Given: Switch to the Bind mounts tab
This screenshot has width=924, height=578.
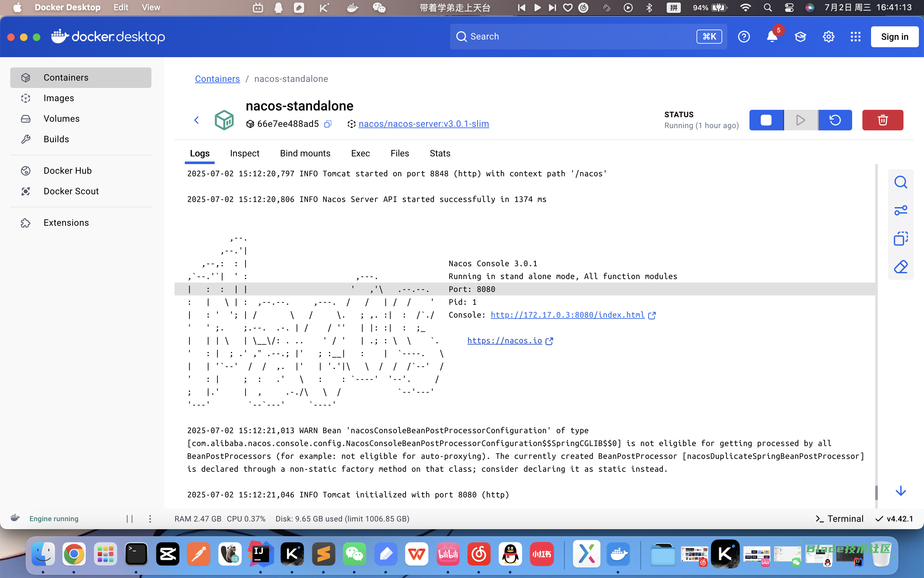Looking at the screenshot, I should [305, 153].
